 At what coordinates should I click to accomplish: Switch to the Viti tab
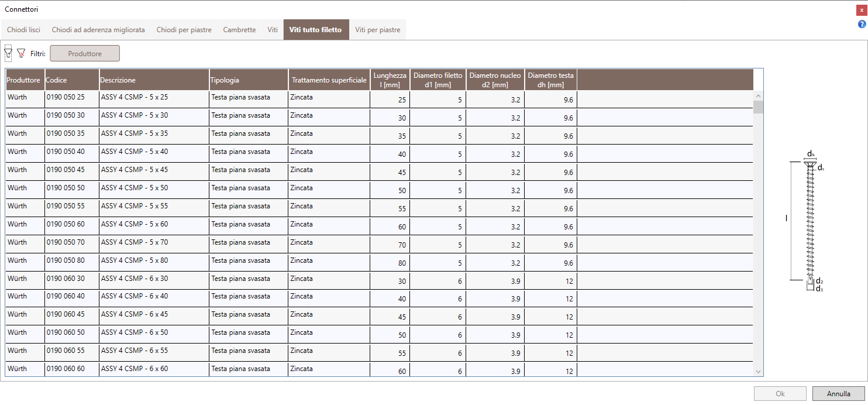coord(273,30)
